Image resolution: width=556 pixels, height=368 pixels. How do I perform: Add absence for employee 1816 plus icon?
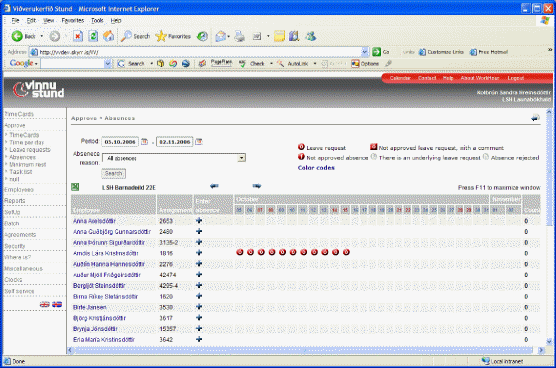click(199, 253)
